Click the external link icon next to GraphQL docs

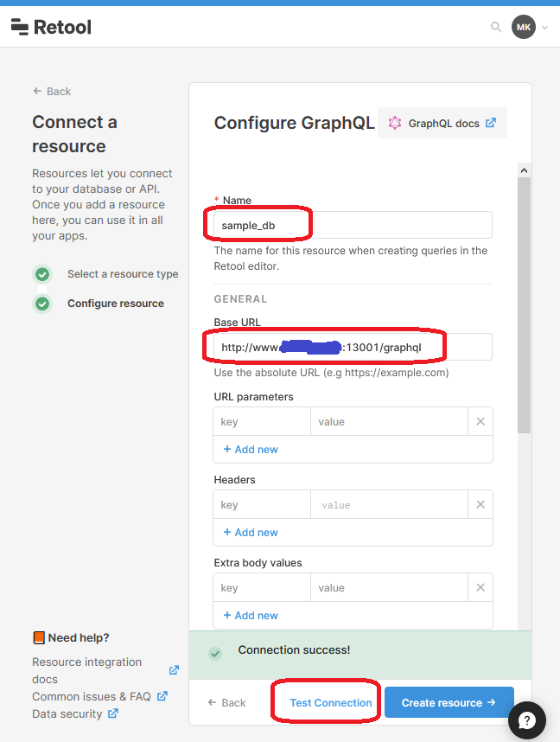491,123
